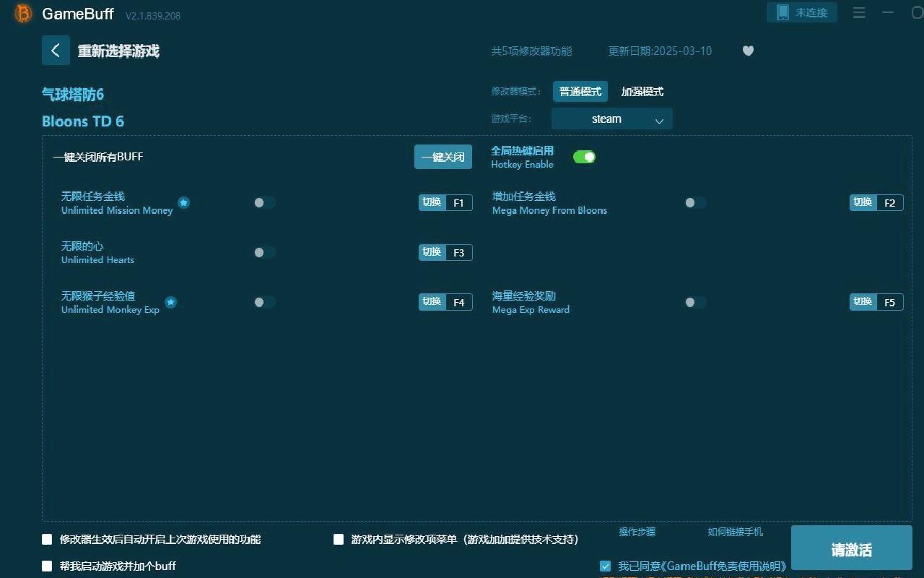Click the 一键关闭 button
The image size is (924, 578).
(443, 157)
